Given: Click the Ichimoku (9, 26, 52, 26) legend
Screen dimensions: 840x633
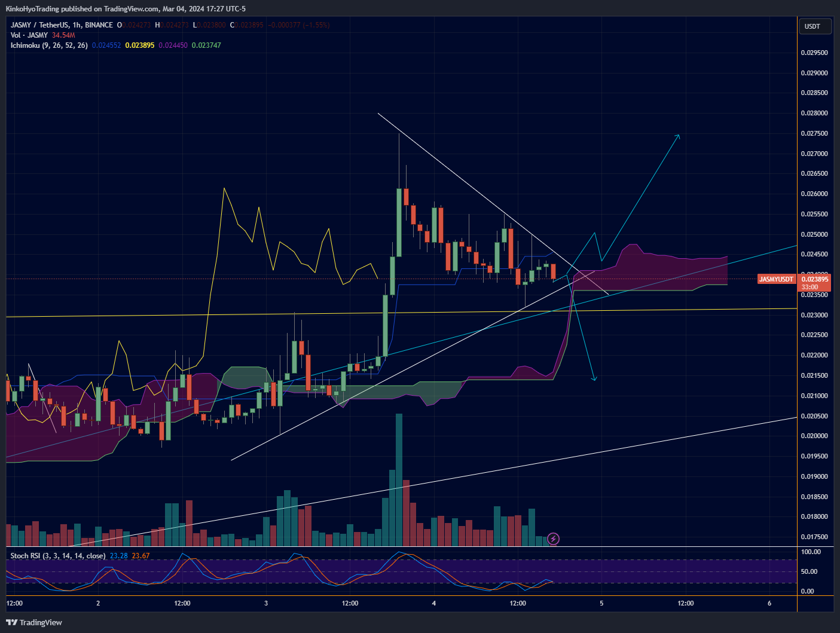Looking at the screenshot, I should tap(49, 45).
